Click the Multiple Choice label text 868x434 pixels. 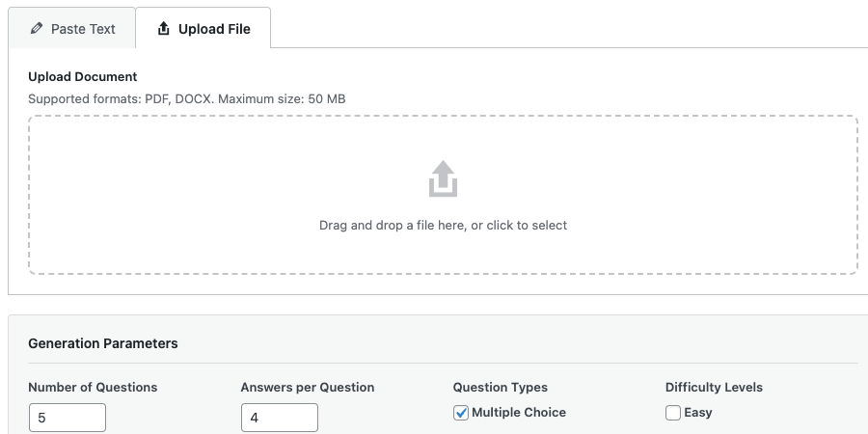tap(519, 413)
